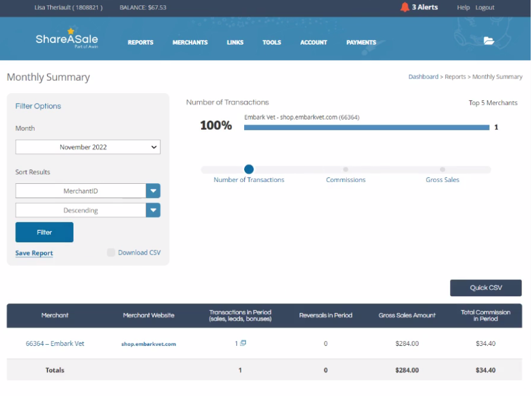This screenshot has height=396, width=532.
Task: Open the LINKS menu
Action: pos(235,42)
